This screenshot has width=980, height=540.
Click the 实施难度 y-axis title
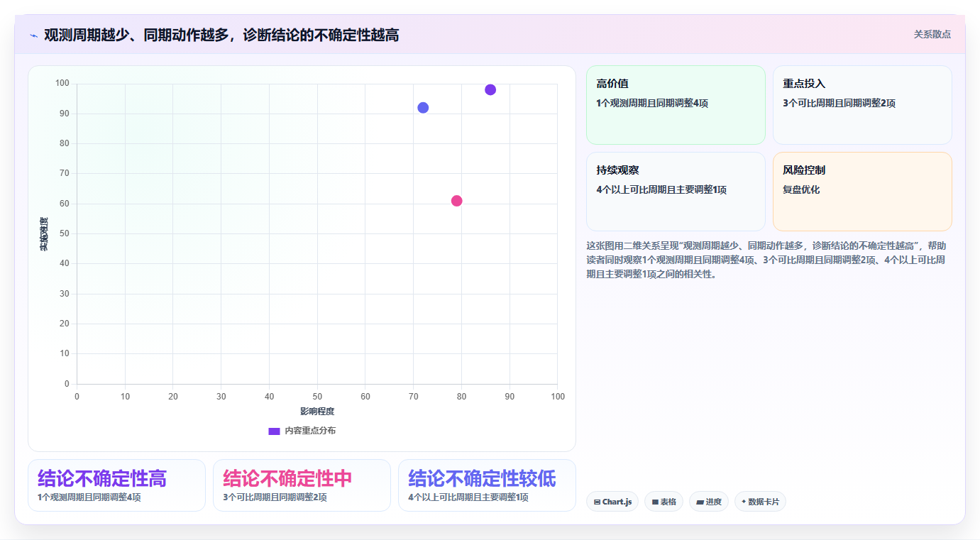(43, 234)
